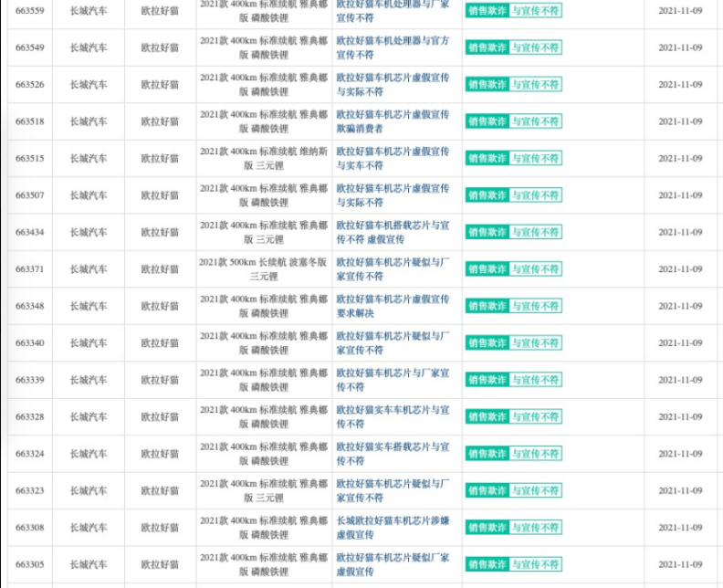
Task: Select complaint ID 663518
Action: (x=30, y=121)
